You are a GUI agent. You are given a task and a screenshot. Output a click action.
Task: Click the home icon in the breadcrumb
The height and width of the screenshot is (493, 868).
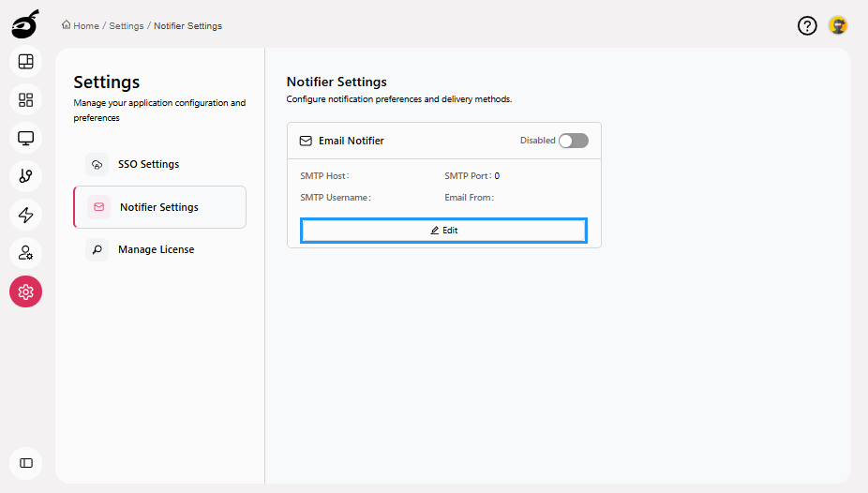click(67, 25)
